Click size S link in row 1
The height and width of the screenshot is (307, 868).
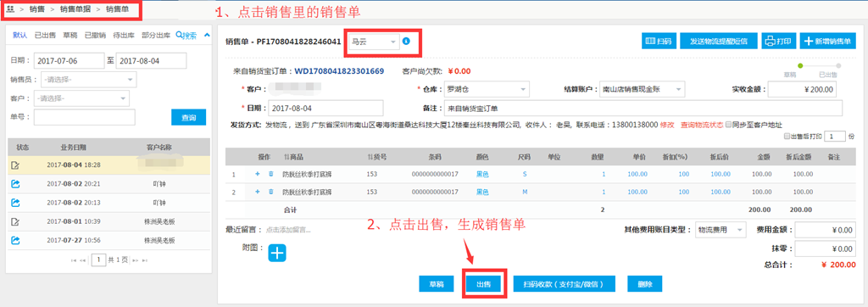coord(525,175)
